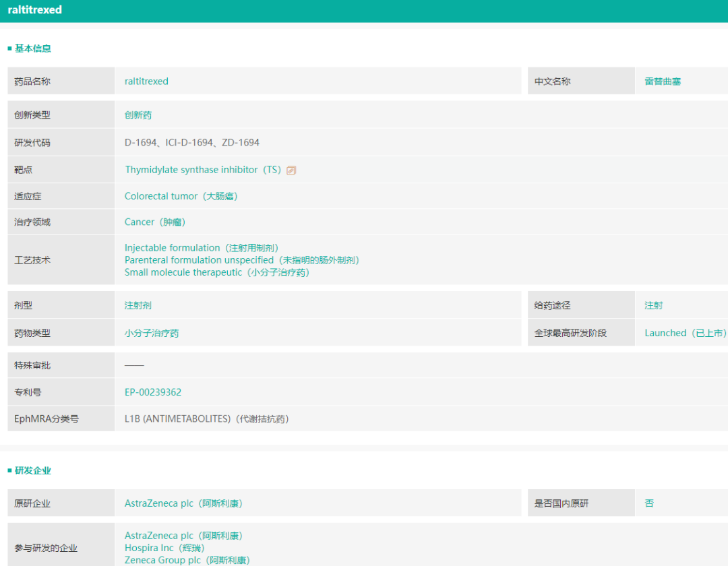Open patent number EP-00239362
Screen dimensions: 728x566
click(x=153, y=392)
